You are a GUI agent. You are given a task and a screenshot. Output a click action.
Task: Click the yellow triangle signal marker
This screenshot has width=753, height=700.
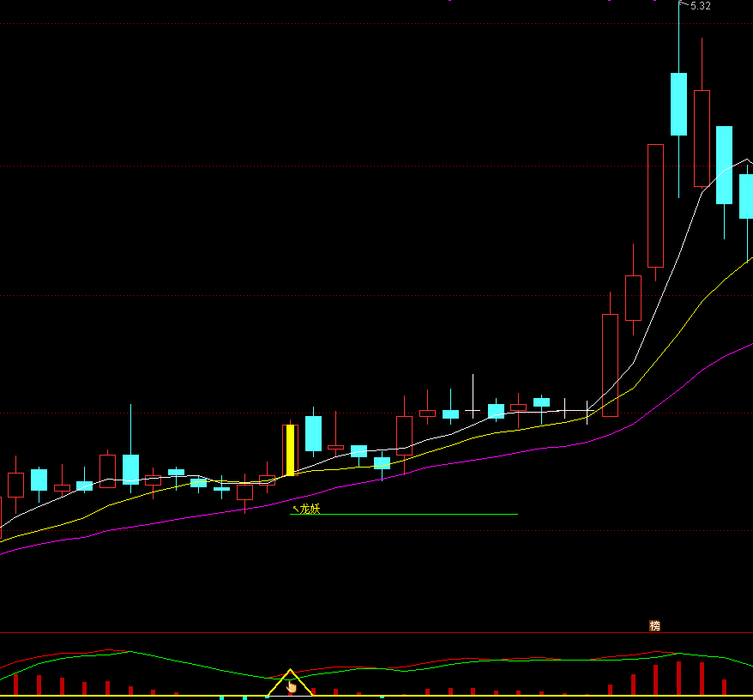tap(290, 683)
